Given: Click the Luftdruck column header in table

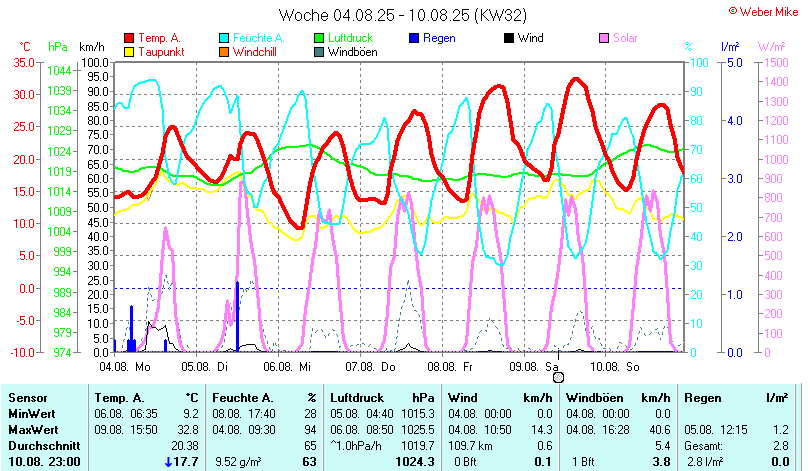Looking at the screenshot, I should click(360, 398).
